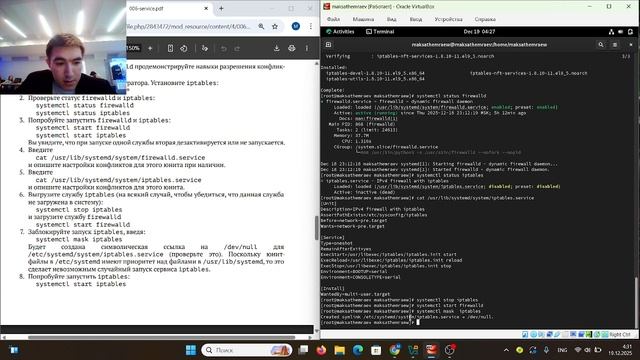The image size is (640, 360).
Task: Switch to VirtualBox Manager on the taskbar
Action: pos(413,350)
